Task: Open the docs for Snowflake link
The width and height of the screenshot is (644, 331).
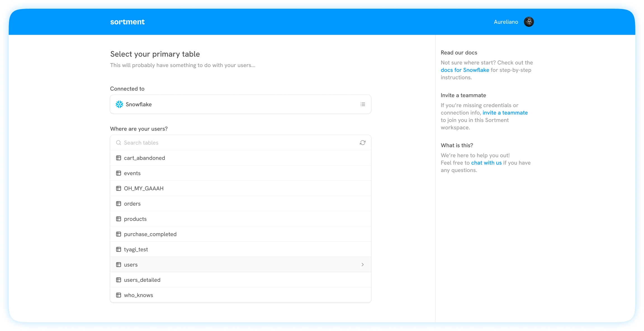Action: click(465, 70)
